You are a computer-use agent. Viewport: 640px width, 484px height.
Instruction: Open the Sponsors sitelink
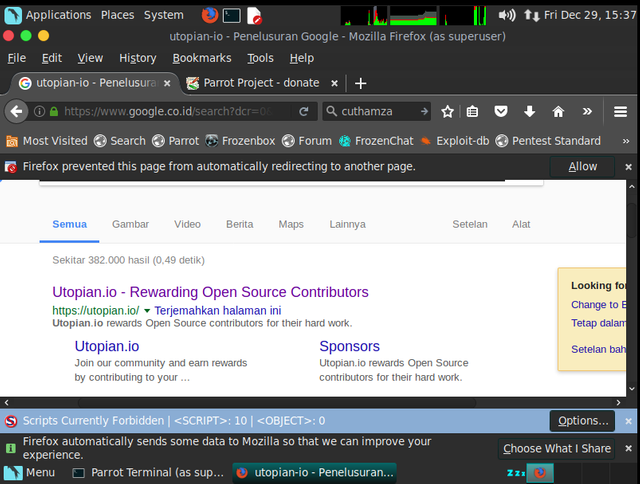[x=349, y=346]
